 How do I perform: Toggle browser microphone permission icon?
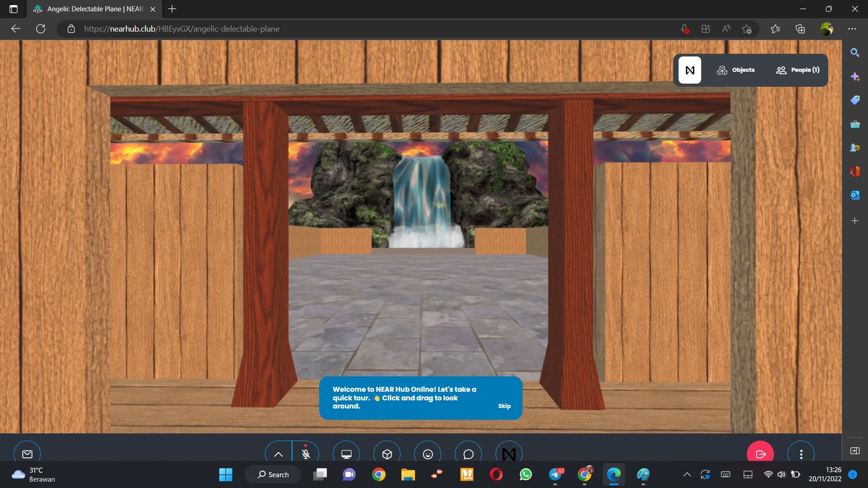point(685,29)
